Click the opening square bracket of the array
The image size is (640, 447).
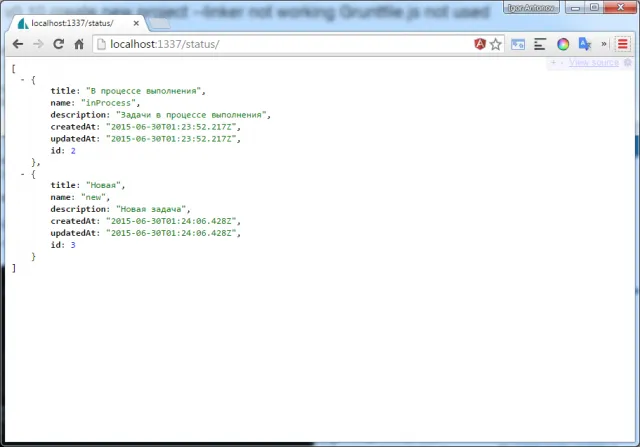pyautogui.click(x=14, y=68)
